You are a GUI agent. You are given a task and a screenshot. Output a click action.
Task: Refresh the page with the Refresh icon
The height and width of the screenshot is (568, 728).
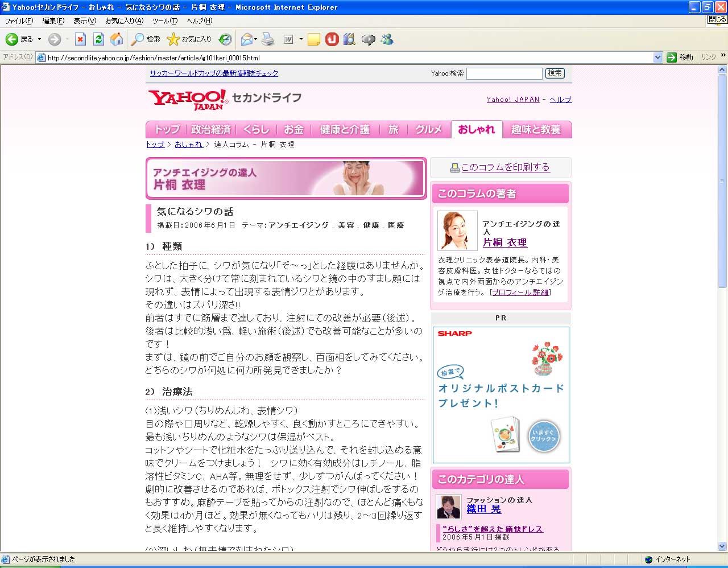98,39
